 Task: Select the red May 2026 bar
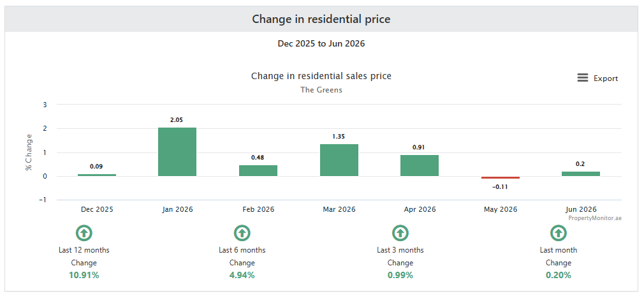pyautogui.click(x=501, y=177)
